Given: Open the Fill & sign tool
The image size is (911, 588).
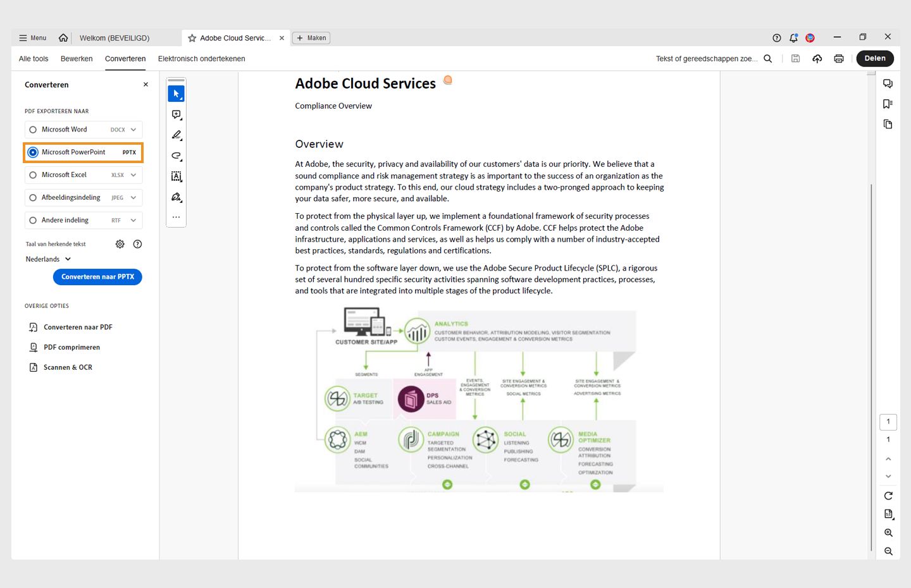Looking at the screenshot, I should pyautogui.click(x=176, y=197).
